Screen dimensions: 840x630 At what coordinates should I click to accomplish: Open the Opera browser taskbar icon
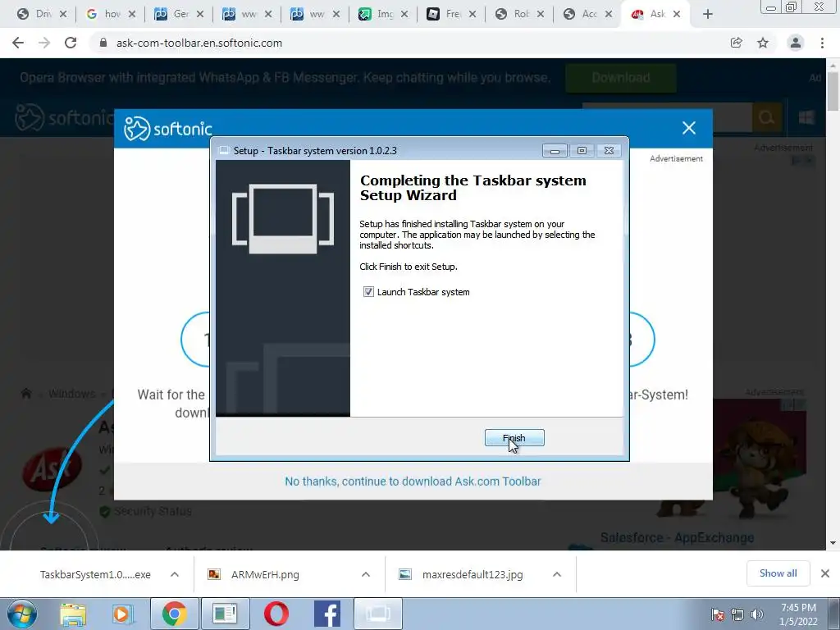pyautogui.click(x=276, y=614)
